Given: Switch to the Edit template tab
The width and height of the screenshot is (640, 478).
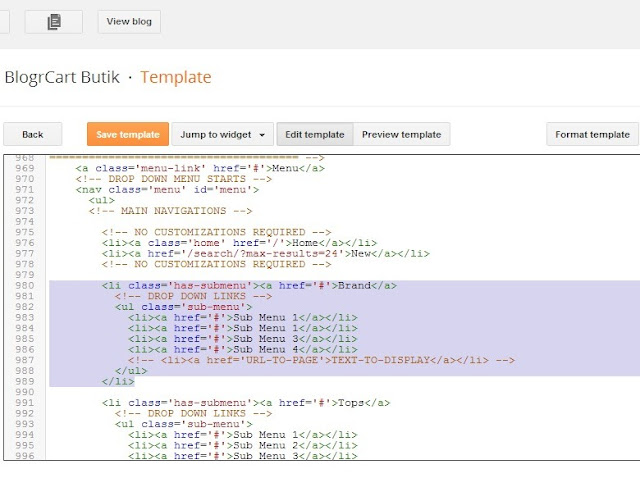Looking at the screenshot, I should pyautogui.click(x=315, y=134).
